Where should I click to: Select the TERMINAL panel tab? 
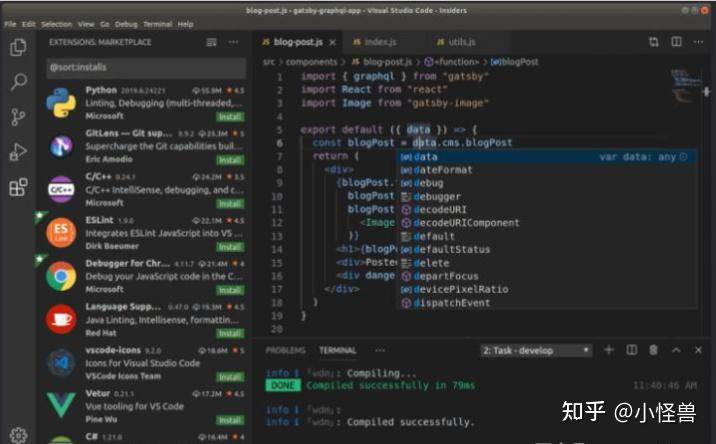(x=337, y=350)
